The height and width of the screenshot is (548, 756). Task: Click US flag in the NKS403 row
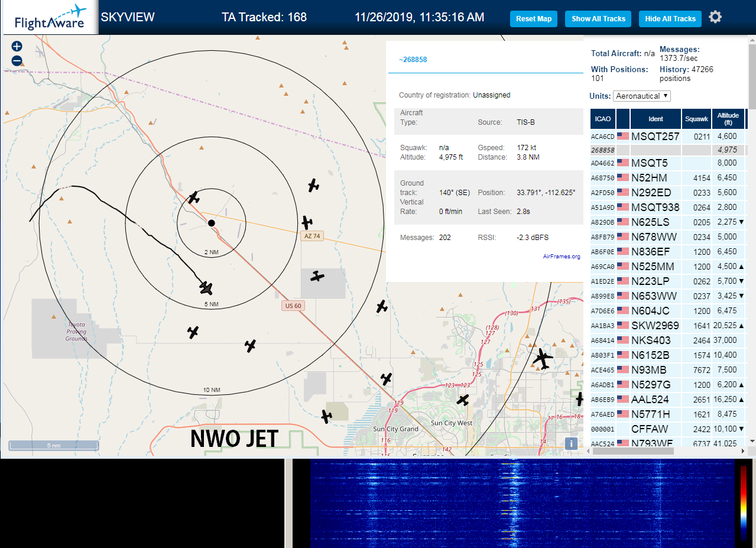[623, 341]
